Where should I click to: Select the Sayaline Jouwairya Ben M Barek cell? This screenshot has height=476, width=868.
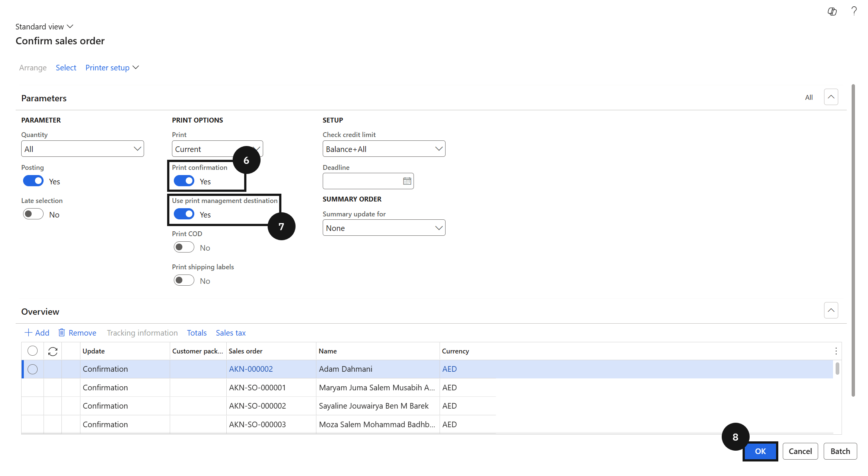coord(377,406)
